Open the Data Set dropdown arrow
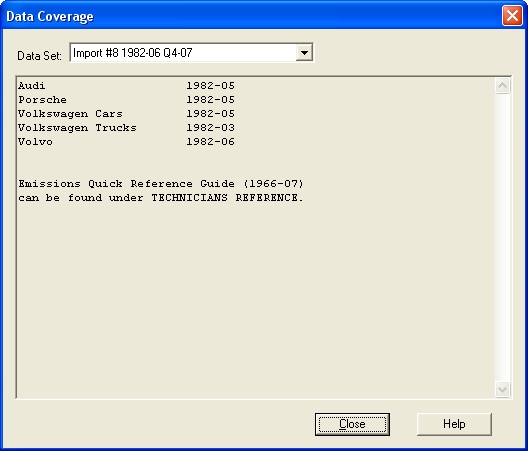This screenshot has height=451, width=528. point(304,53)
